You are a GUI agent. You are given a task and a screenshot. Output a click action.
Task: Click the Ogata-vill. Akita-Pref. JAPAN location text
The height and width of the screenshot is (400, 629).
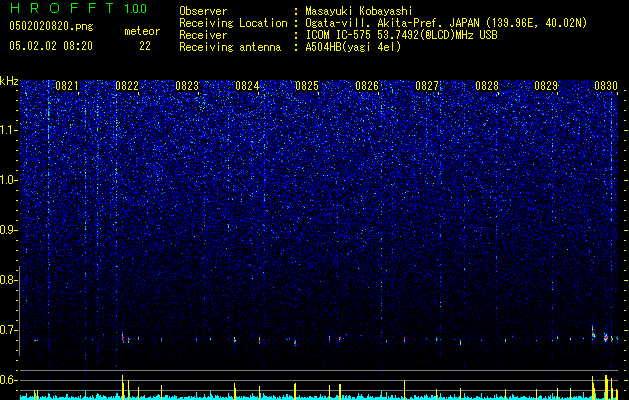446,23
